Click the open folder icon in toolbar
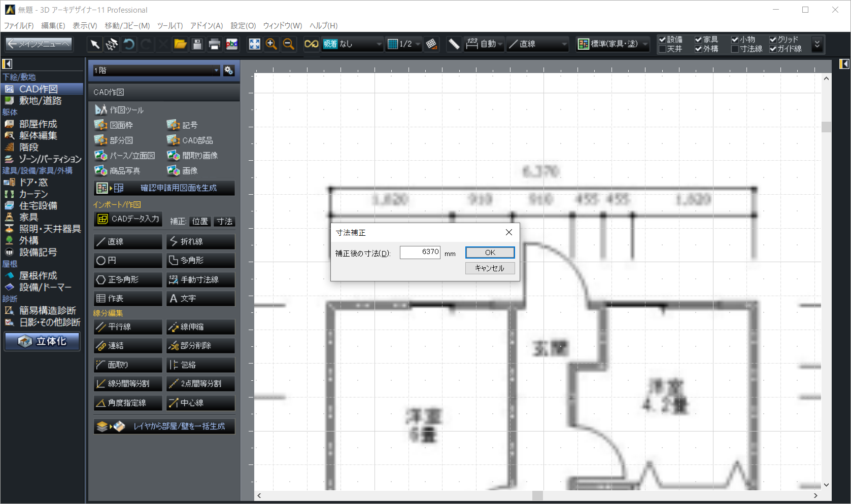Viewport: 851px width, 504px height. click(180, 45)
